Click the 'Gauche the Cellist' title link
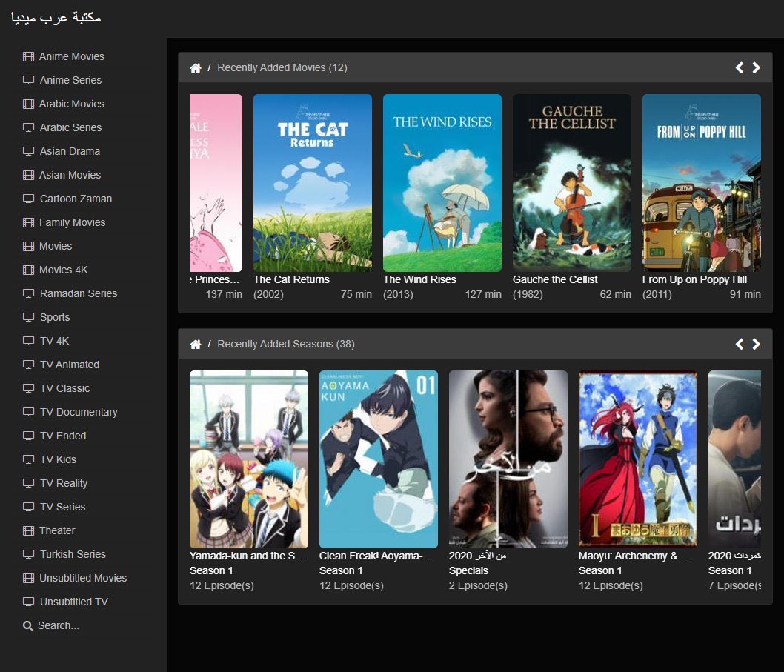 pyautogui.click(x=555, y=279)
